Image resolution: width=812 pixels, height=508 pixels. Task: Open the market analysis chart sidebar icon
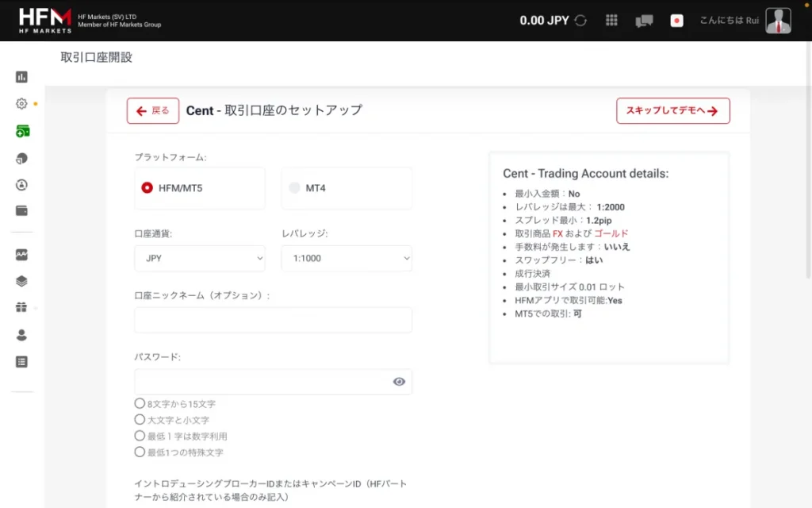21,255
